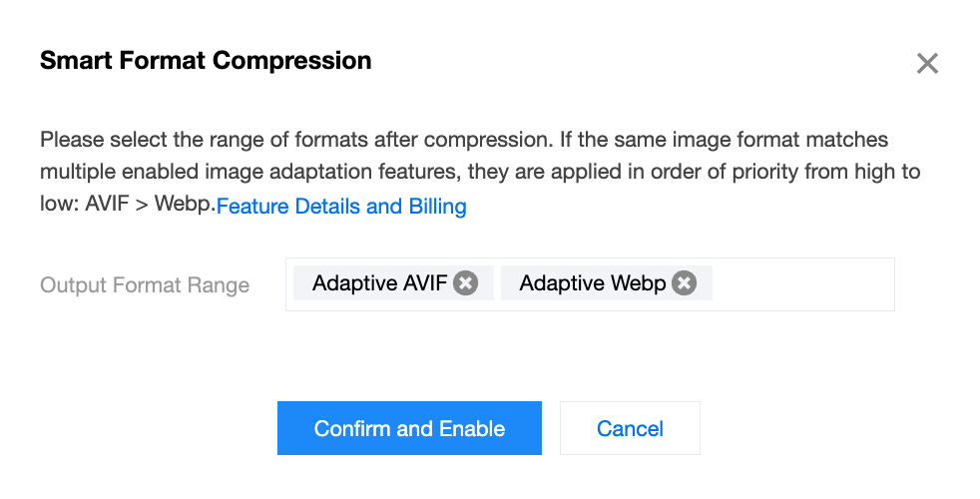
Task: Close the Smart Format Compression dialog
Action: pyautogui.click(x=927, y=64)
